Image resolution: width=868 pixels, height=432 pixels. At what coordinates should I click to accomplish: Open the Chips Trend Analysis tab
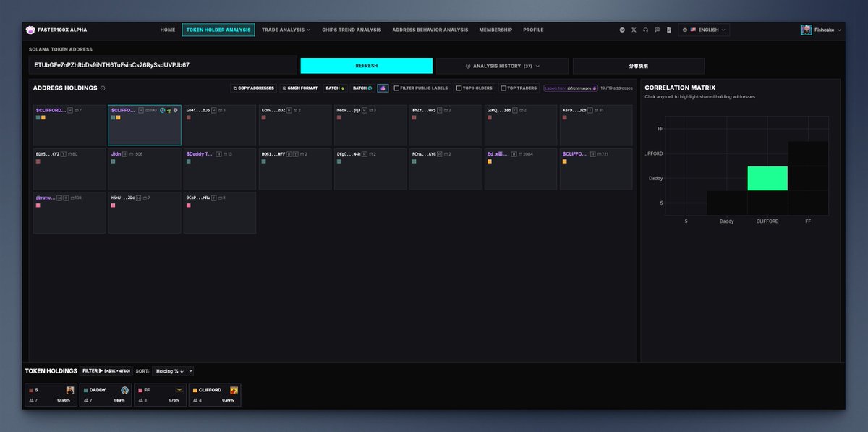tap(353, 30)
